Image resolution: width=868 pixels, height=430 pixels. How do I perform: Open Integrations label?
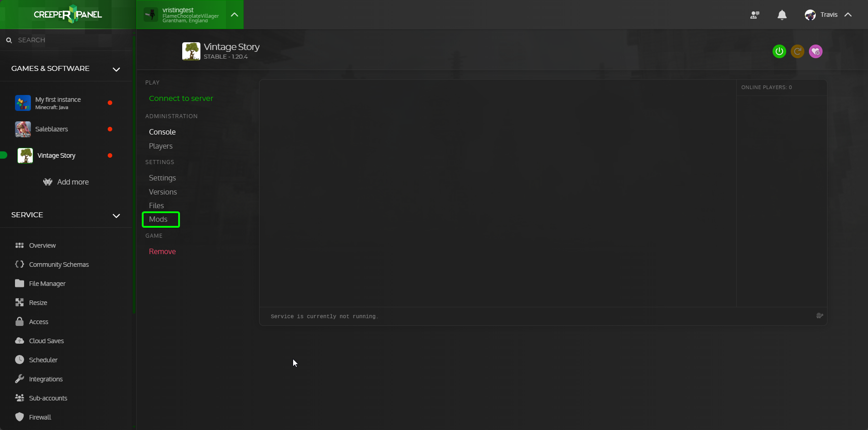pos(46,379)
